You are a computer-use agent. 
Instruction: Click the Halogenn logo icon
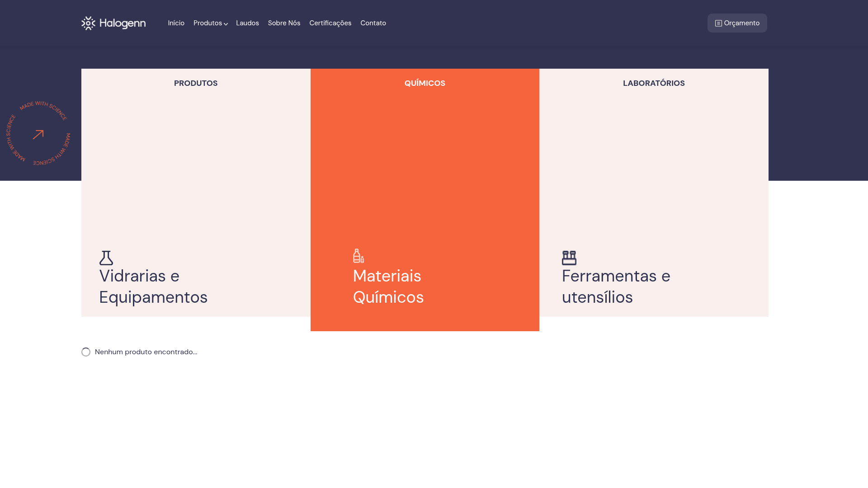[x=88, y=23]
